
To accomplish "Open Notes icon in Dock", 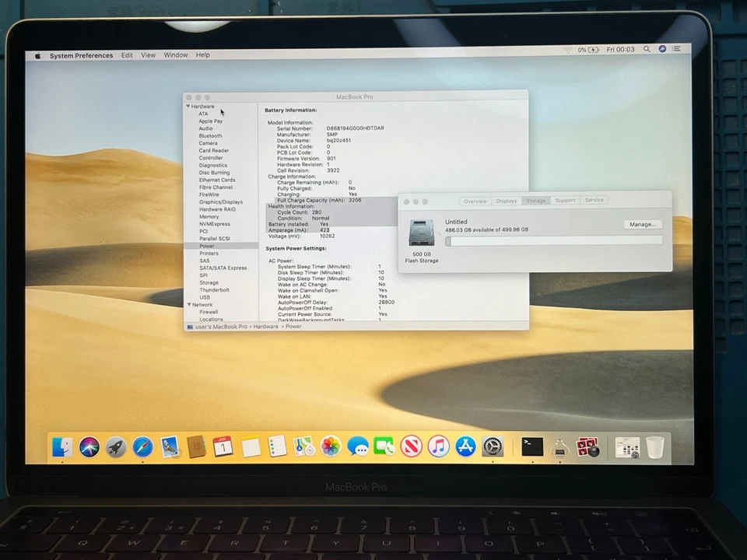I will point(250,446).
